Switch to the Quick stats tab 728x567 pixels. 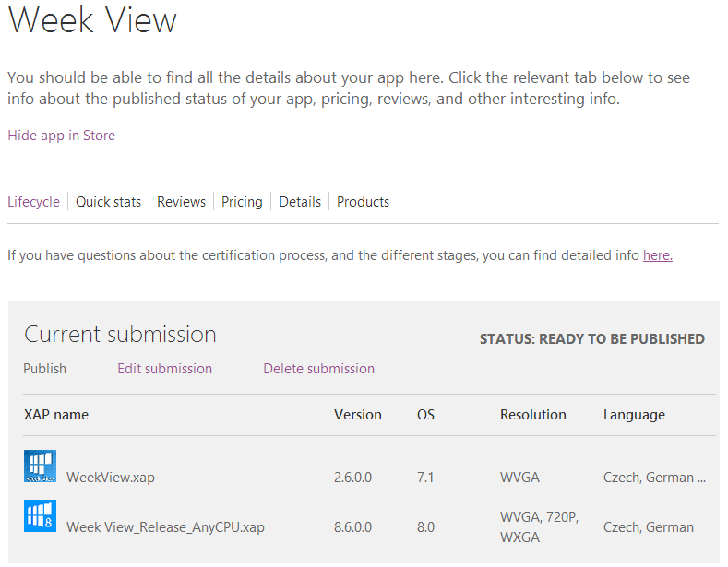(x=108, y=202)
